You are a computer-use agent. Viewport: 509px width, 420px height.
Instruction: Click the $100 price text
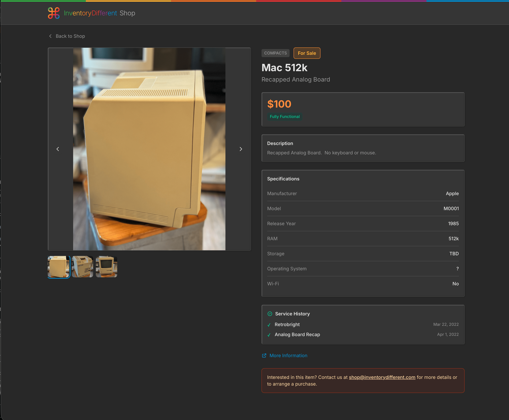pyautogui.click(x=279, y=104)
